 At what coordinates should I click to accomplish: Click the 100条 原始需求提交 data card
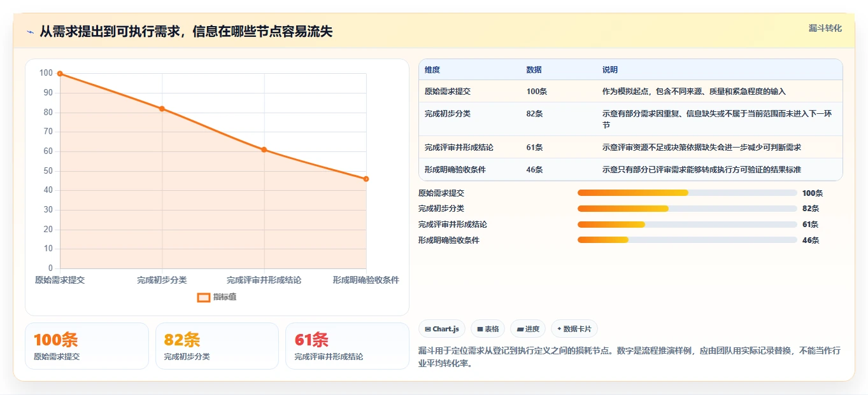[x=87, y=346]
